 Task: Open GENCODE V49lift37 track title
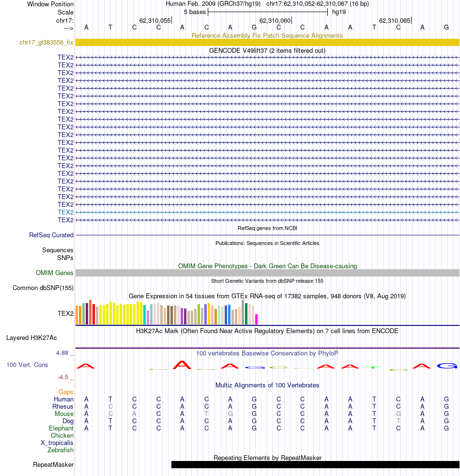[x=267, y=51]
